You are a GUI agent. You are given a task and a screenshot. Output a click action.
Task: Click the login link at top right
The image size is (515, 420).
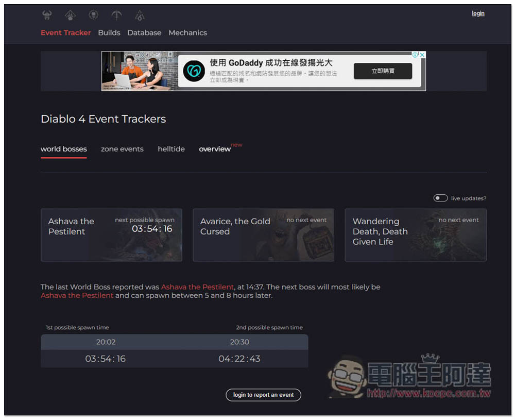(478, 13)
